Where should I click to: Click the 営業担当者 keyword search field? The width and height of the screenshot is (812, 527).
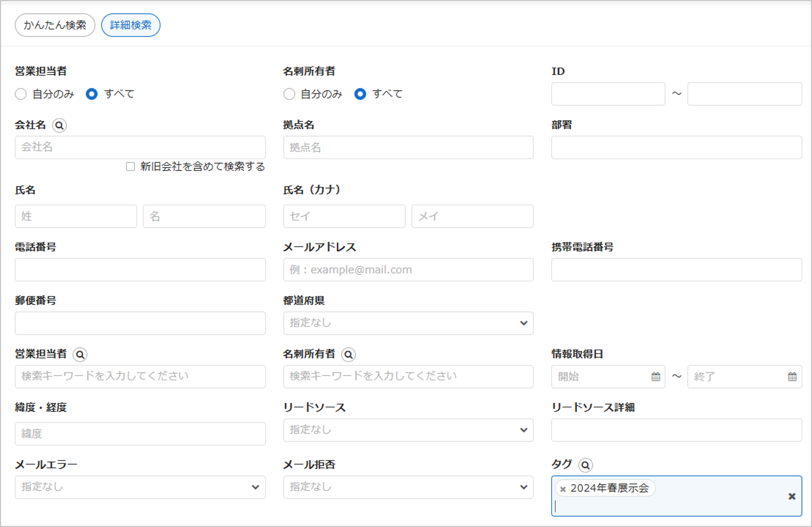click(x=140, y=377)
